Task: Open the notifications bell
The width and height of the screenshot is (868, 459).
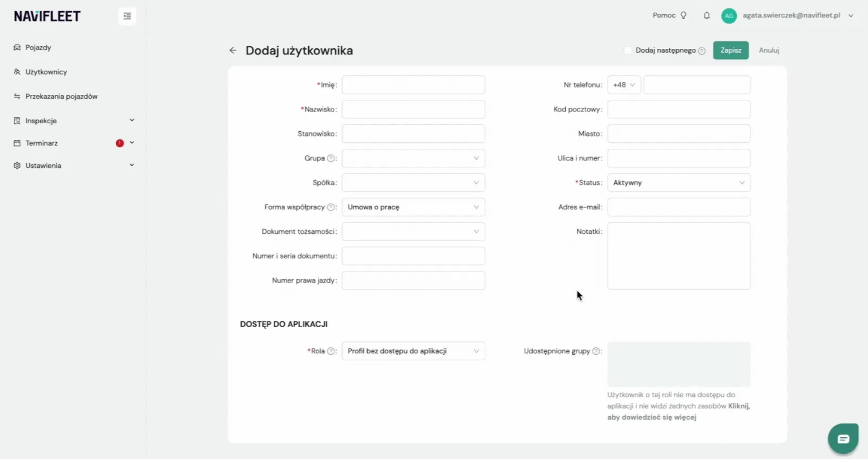Action: click(706, 15)
